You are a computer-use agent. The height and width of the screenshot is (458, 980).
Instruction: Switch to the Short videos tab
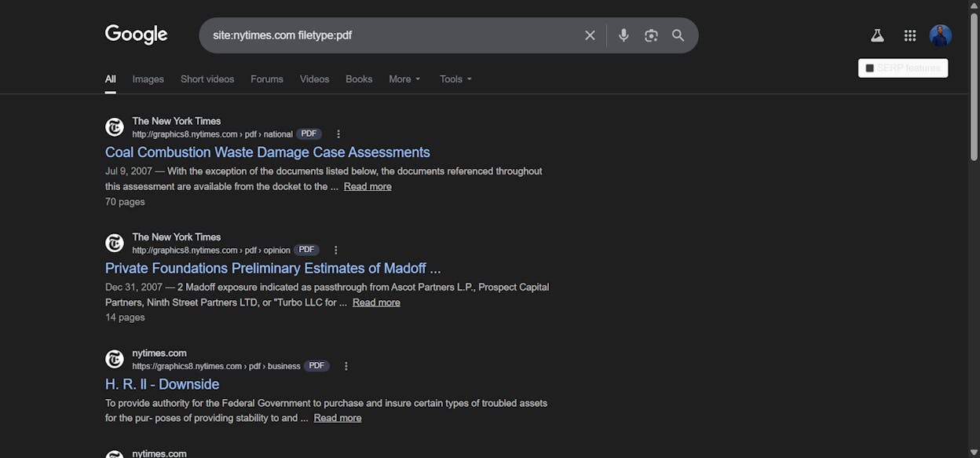point(207,79)
